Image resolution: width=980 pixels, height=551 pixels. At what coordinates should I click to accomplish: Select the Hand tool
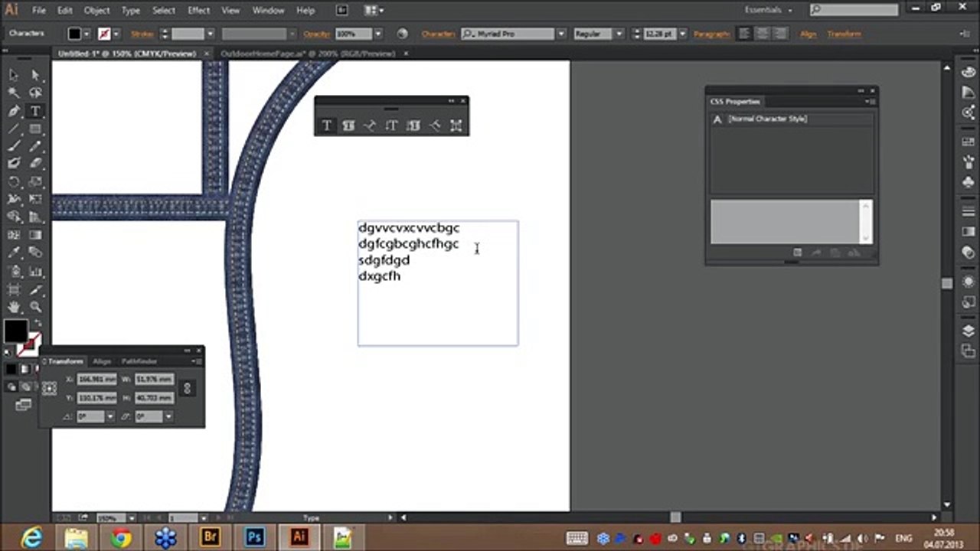pyautogui.click(x=14, y=307)
